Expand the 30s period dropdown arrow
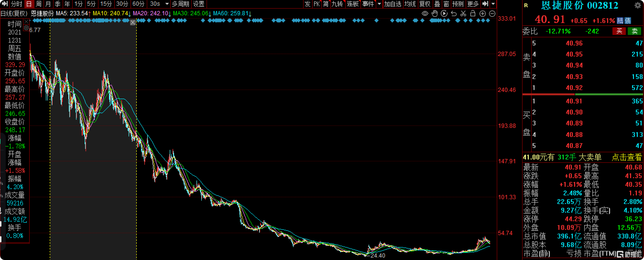The width and height of the screenshot is (644, 260). click(x=167, y=4)
